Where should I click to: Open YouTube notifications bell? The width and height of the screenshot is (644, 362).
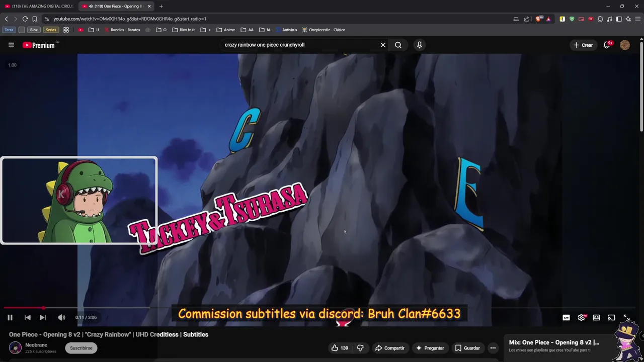(x=607, y=45)
